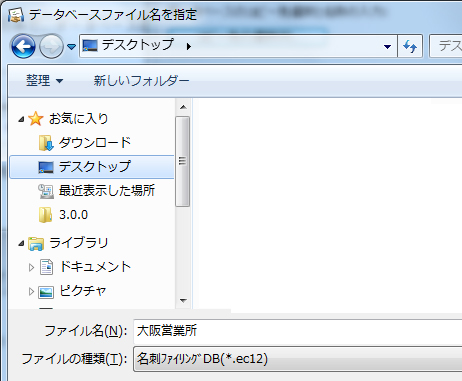Click the ライブラリ icon
Viewport: 462px width, 381px height.
36,244
